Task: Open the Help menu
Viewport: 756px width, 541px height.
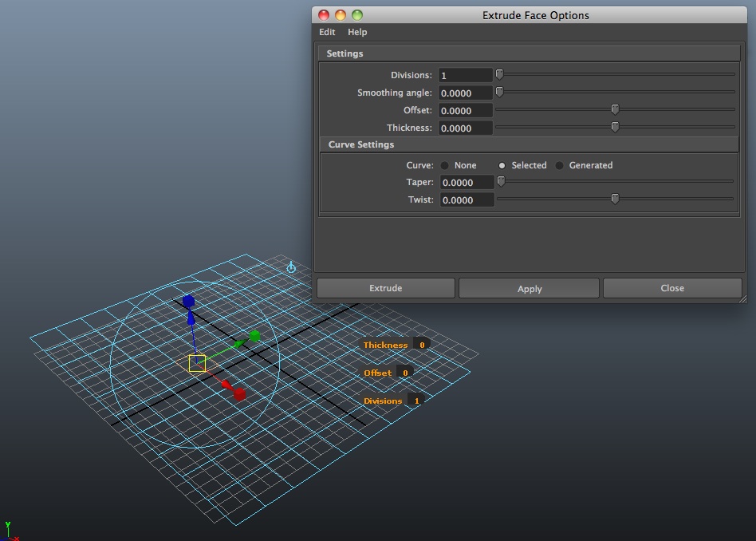Action: pos(357,32)
